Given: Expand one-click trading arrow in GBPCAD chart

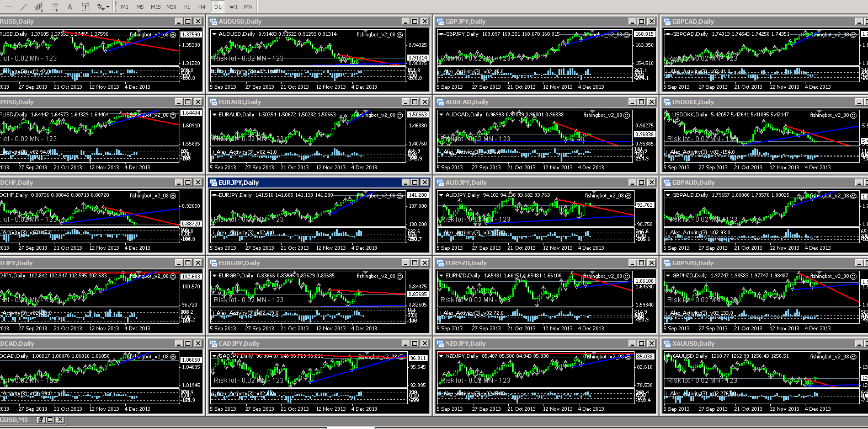Looking at the screenshot, I should click(x=668, y=34).
